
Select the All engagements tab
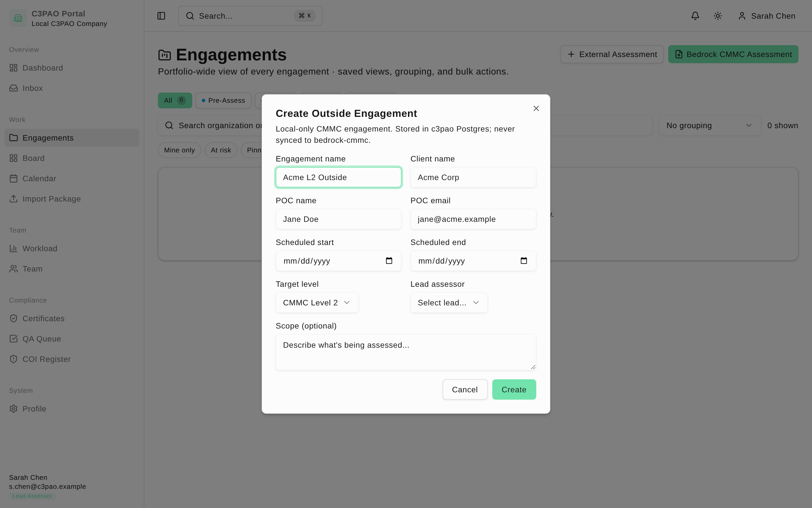(175, 100)
